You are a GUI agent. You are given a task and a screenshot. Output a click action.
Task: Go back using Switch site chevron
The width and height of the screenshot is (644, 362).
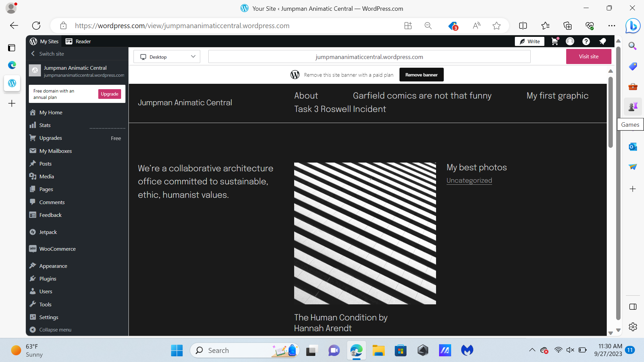(33, 54)
